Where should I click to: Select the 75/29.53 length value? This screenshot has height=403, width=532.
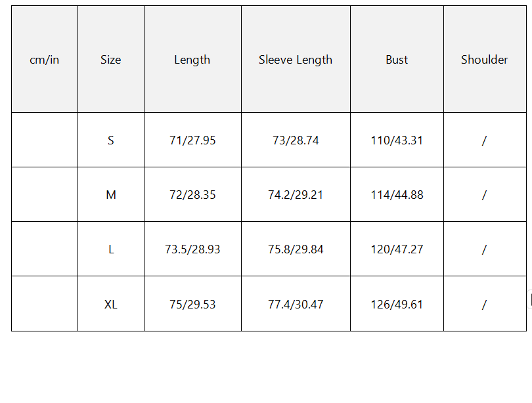pos(192,305)
